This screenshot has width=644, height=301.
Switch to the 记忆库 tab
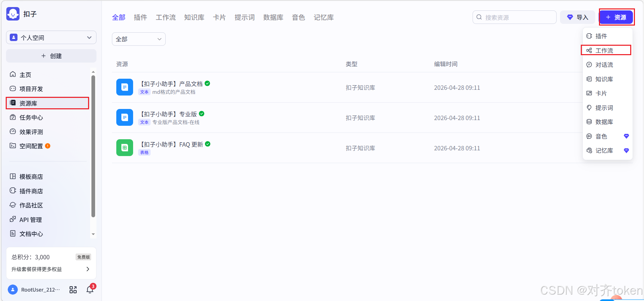pyautogui.click(x=324, y=17)
